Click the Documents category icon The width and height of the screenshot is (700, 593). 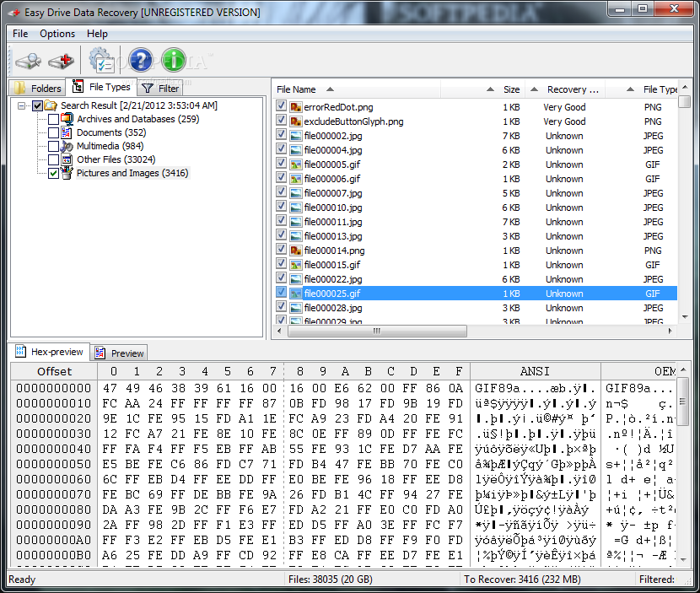click(67, 132)
